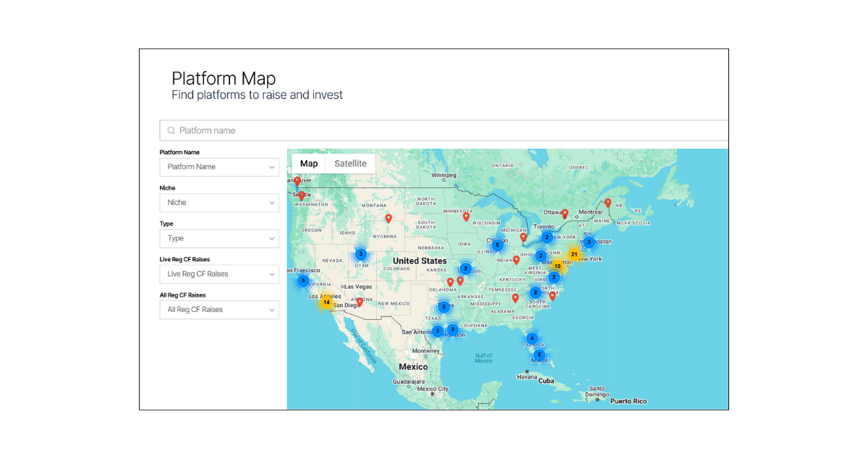Click the blue cluster of 5 at Miami
The width and height of the screenshot is (868, 456).
click(539, 355)
